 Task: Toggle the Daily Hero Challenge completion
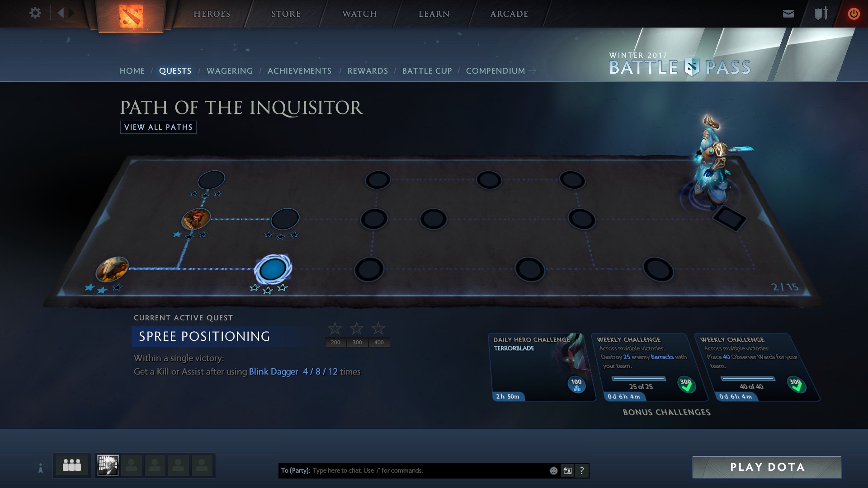[x=574, y=384]
